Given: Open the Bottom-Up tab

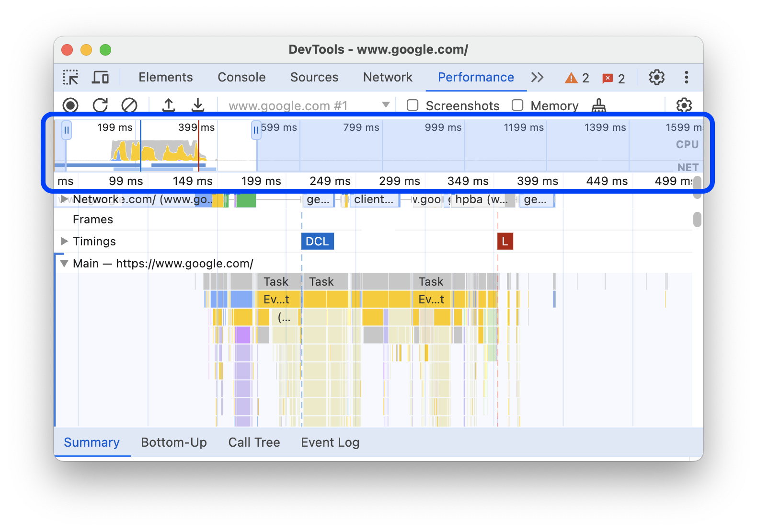Looking at the screenshot, I should pyautogui.click(x=173, y=442).
